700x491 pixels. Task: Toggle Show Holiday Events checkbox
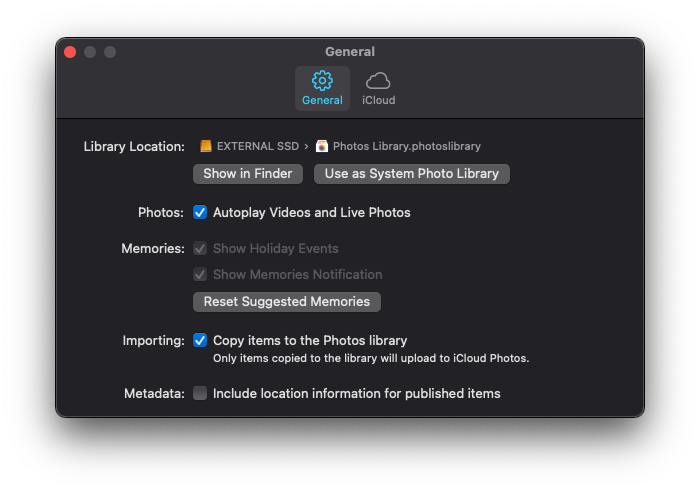[200, 248]
